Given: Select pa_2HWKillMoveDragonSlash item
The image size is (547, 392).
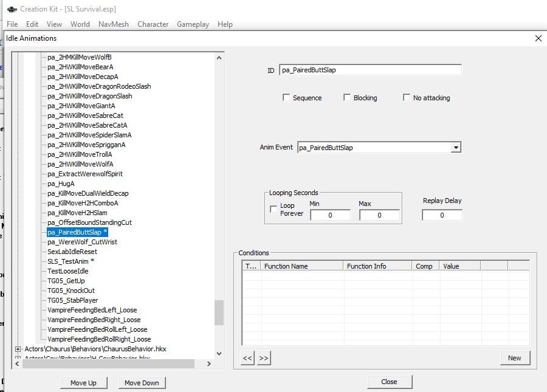Looking at the screenshot, I should click(x=90, y=96).
